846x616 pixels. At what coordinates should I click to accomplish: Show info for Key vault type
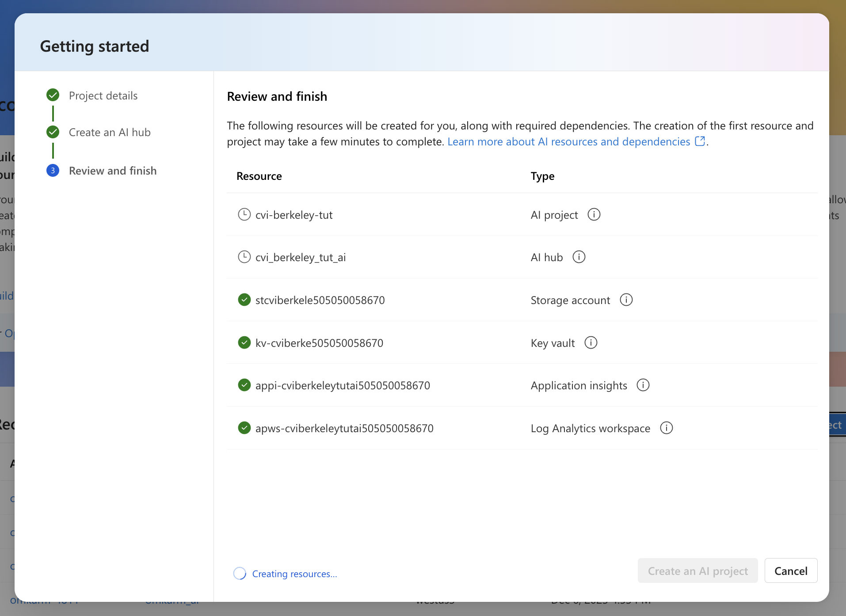point(591,342)
